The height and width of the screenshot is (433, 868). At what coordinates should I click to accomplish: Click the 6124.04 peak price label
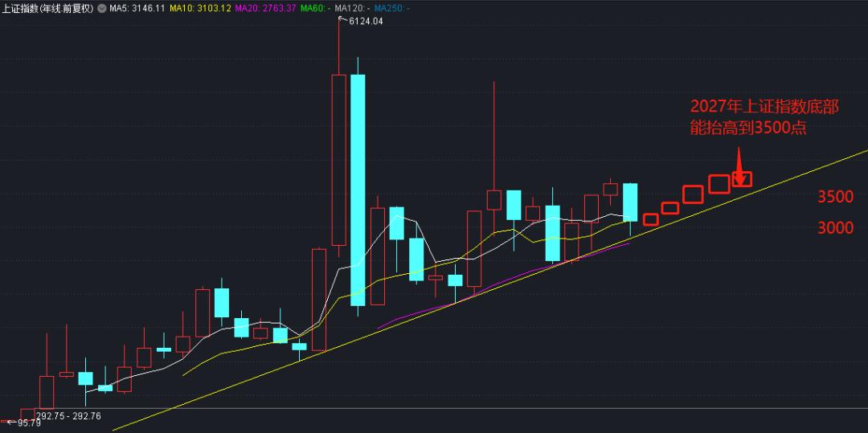[366, 21]
